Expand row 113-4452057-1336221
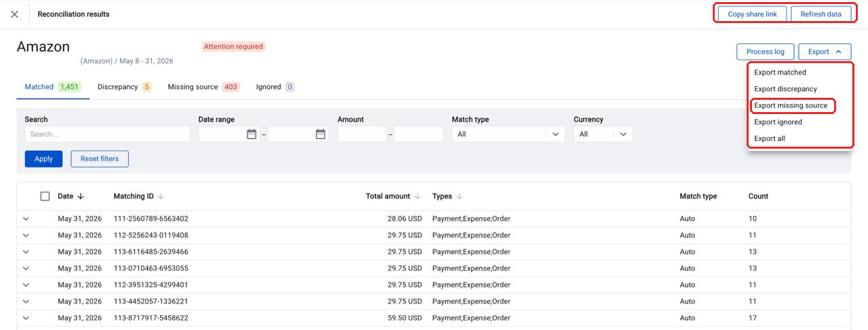The image size is (868, 330). pos(26,301)
